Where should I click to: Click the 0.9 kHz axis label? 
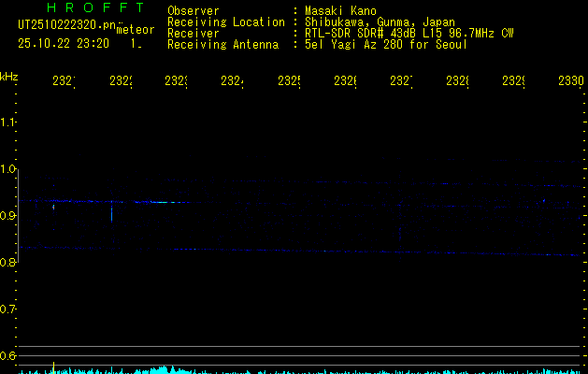8,216
